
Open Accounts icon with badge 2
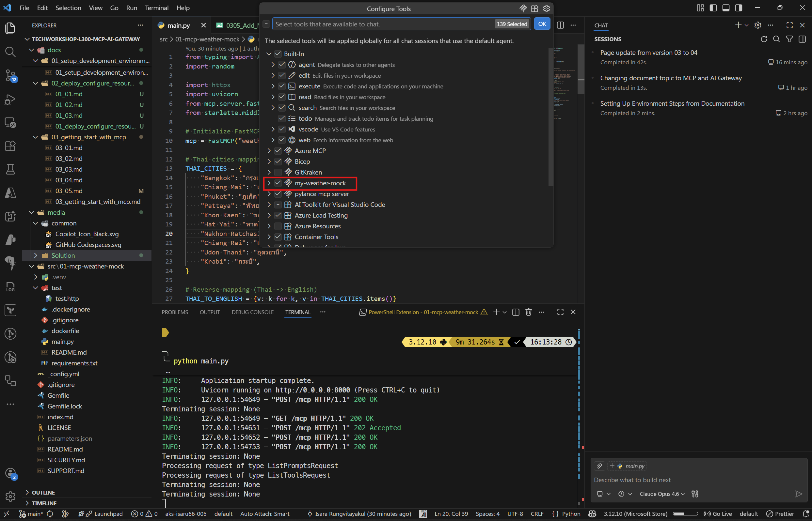point(10,473)
